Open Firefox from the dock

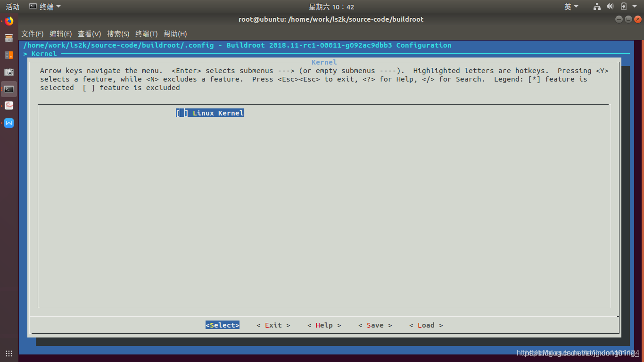[9, 21]
